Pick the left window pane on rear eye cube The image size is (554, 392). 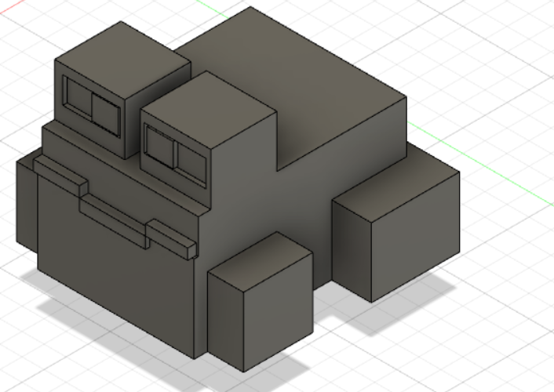pyautogui.click(x=79, y=96)
